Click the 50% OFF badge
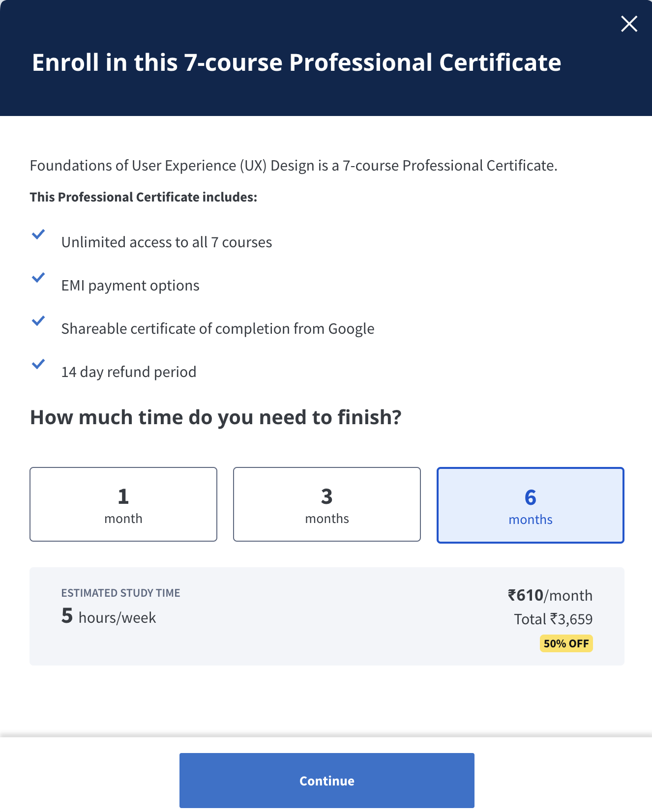The height and width of the screenshot is (812, 652). point(566,643)
